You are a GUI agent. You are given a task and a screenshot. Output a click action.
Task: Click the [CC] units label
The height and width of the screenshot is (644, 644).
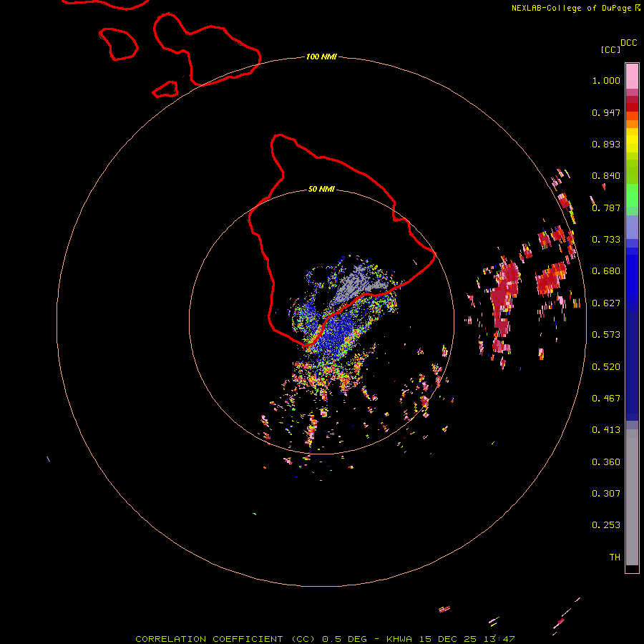pyautogui.click(x=610, y=49)
